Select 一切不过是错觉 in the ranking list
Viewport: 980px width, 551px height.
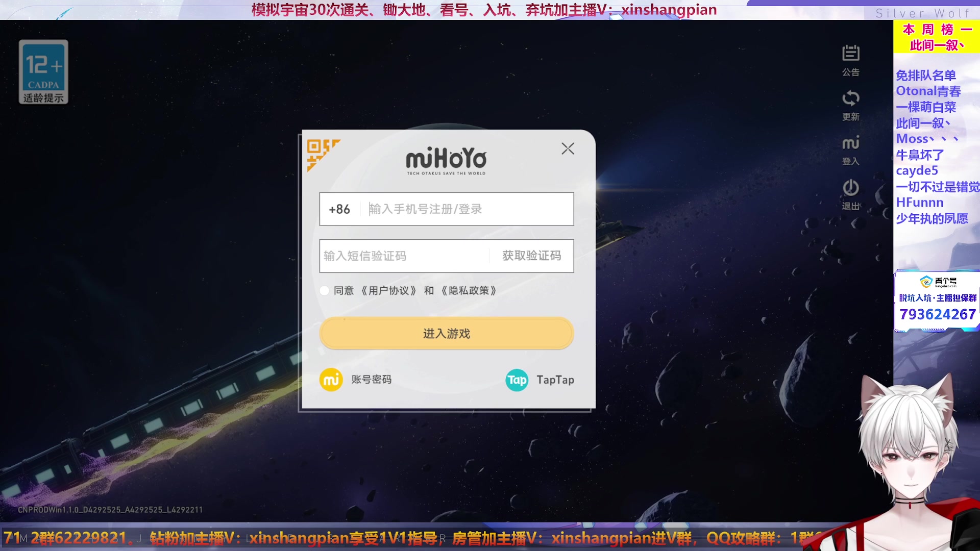(x=938, y=187)
